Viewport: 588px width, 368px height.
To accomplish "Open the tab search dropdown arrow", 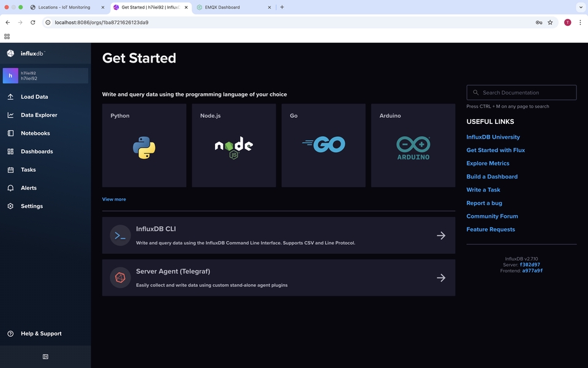I will click(581, 7).
